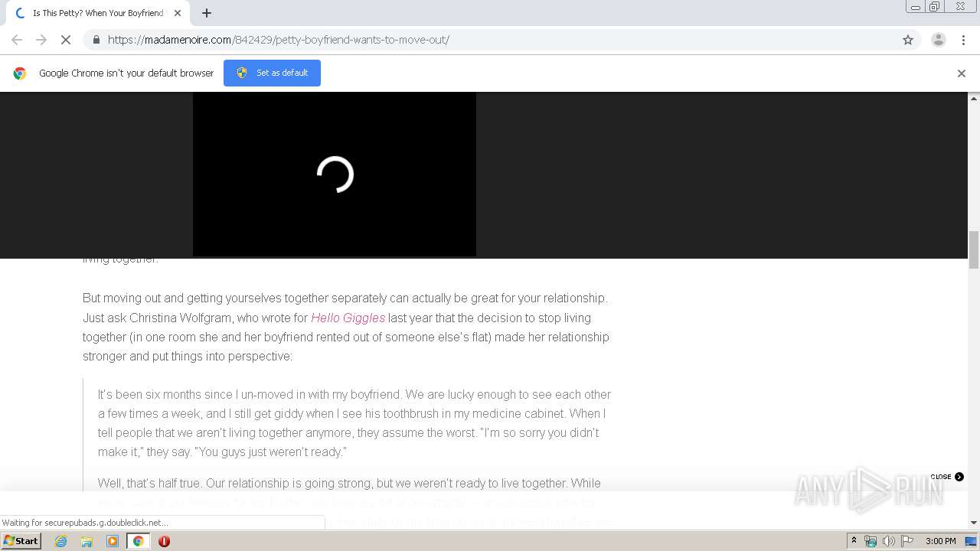
Task: Click scrollbar down arrow
Action: coord(974,523)
